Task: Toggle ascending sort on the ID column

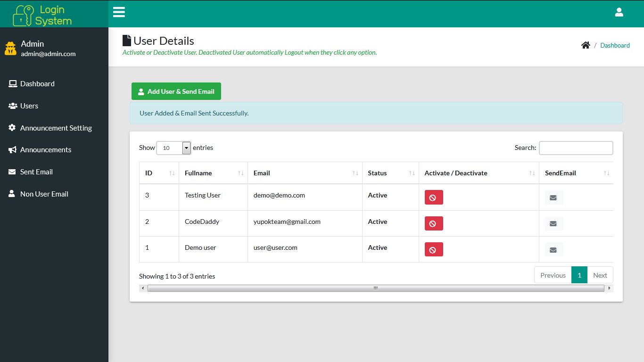Action: pos(171,173)
